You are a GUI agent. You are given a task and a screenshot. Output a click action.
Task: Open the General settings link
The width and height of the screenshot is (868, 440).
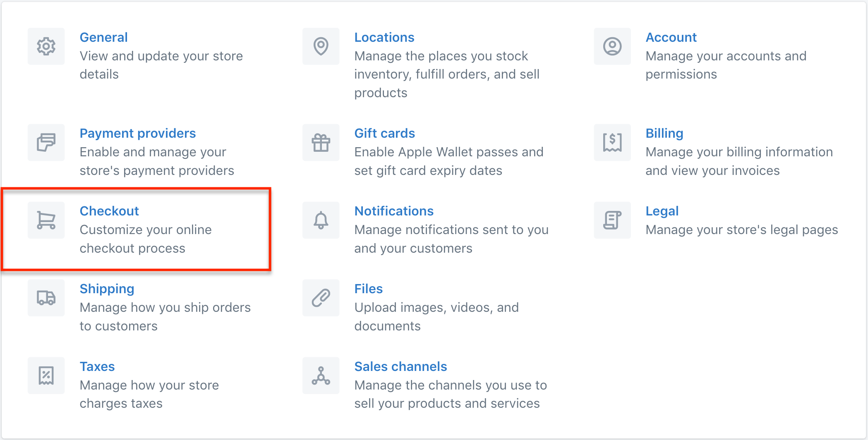click(x=103, y=37)
